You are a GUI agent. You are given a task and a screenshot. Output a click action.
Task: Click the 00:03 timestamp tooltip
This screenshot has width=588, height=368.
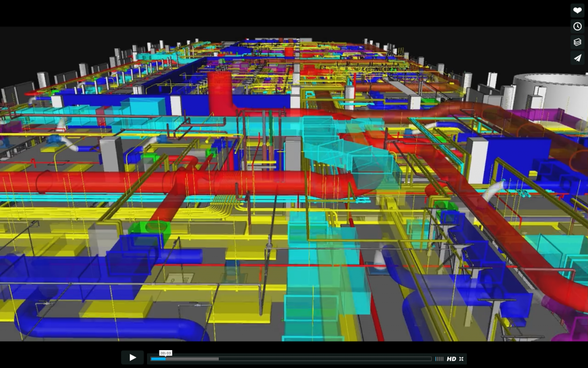(165, 352)
